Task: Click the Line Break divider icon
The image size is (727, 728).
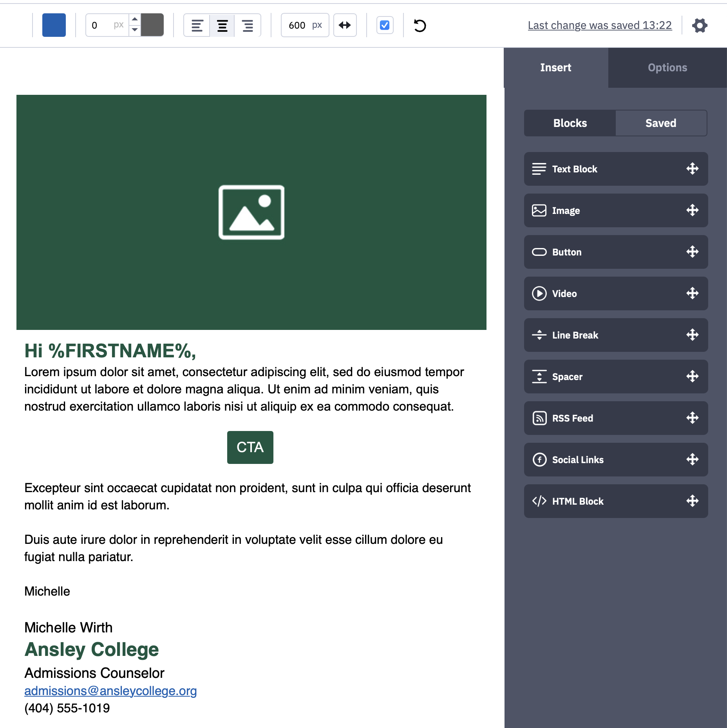Action: coord(539,335)
